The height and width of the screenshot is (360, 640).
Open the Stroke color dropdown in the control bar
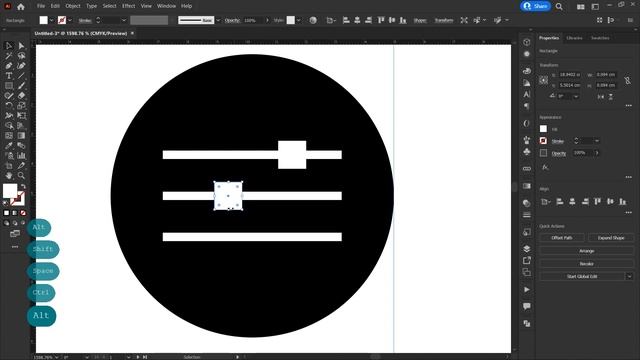click(x=70, y=20)
